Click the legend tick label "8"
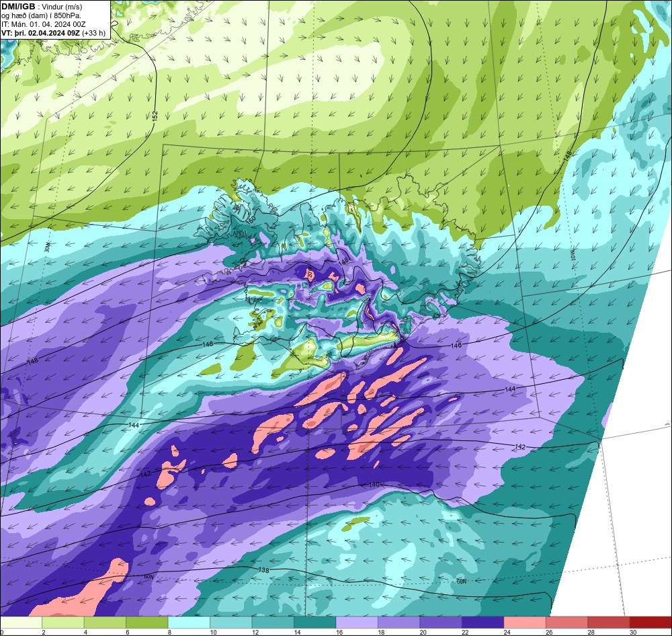Image resolution: width=672 pixels, height=636 pixels. click(170, 632)
